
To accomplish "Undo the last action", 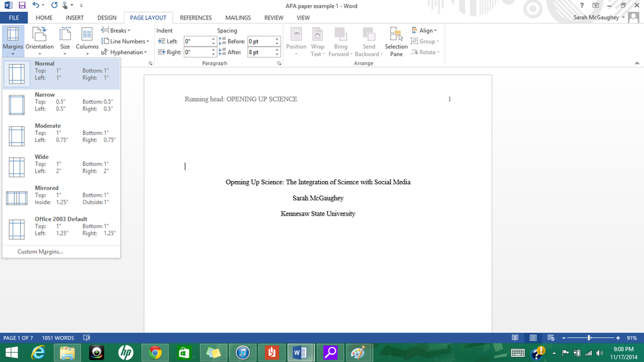I will click(x=36, y=6).
